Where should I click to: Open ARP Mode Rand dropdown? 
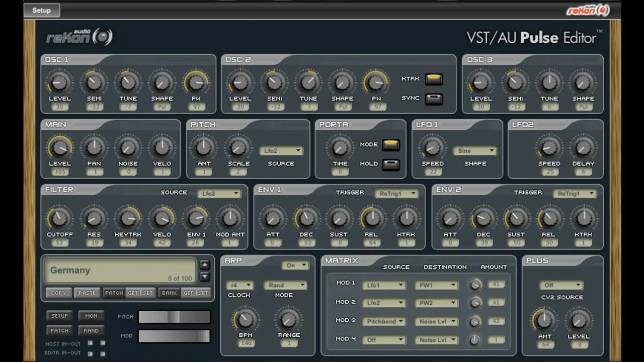tap(285, 285)
